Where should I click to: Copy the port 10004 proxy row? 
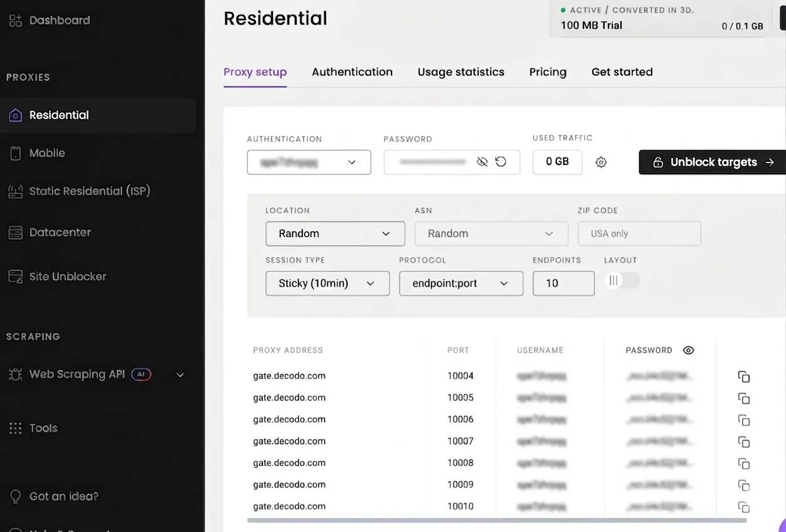point(744,376)
